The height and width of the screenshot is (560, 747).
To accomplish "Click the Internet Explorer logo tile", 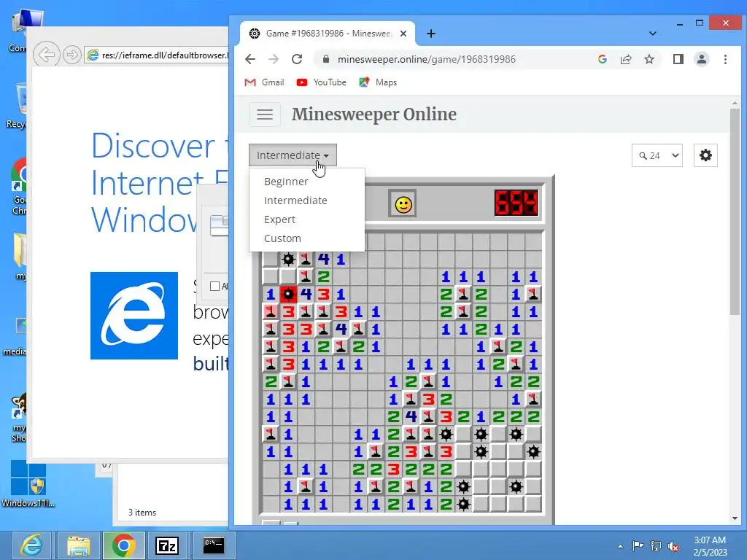I will click(x=134, y=315).
